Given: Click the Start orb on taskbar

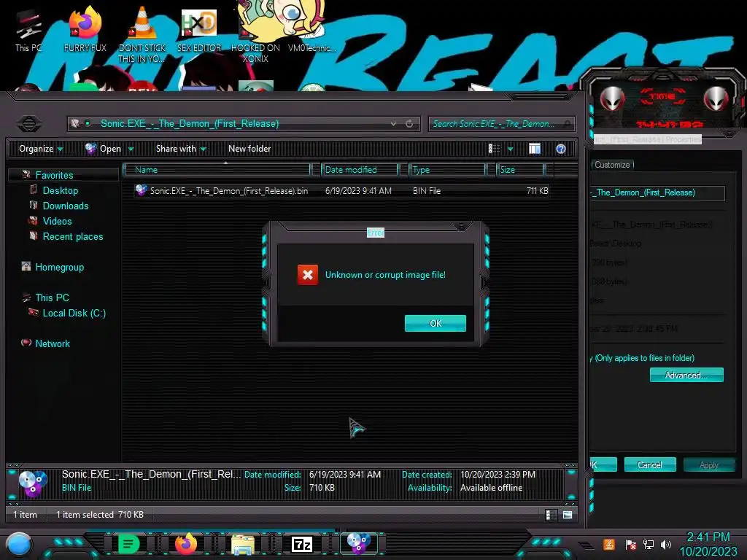Looking at the screenshot, I should (x=19, y=545).
